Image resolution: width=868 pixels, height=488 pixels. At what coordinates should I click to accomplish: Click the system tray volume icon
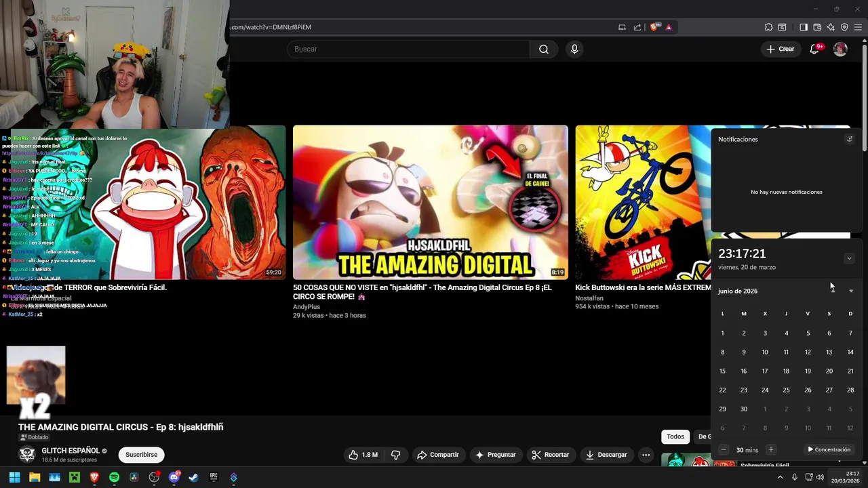coord(820,477)
